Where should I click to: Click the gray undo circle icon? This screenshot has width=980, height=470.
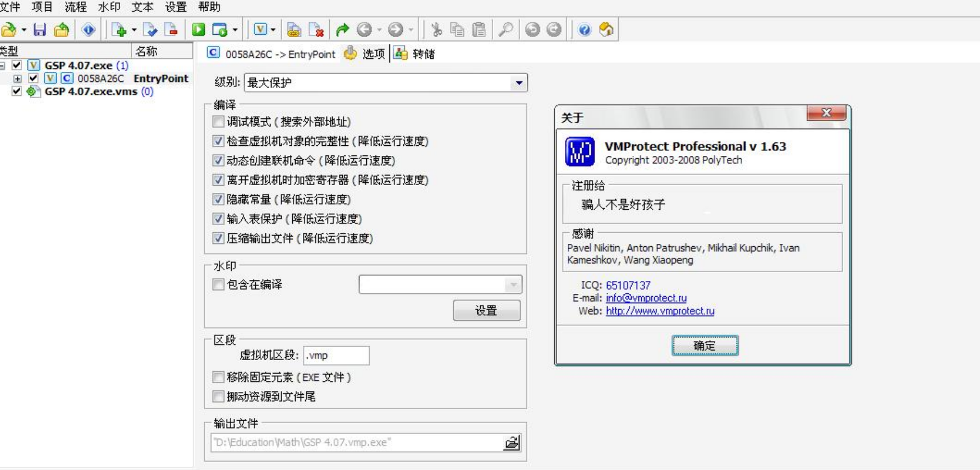coord(532,30)
